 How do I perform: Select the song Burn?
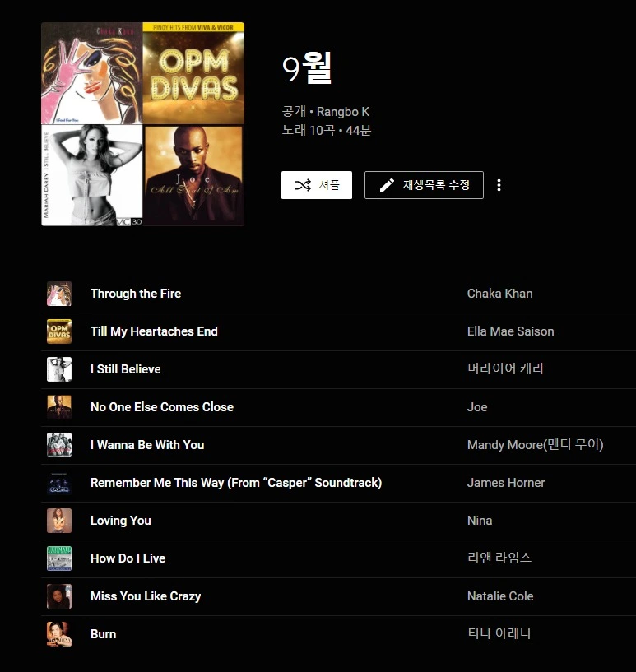(104, 634)
